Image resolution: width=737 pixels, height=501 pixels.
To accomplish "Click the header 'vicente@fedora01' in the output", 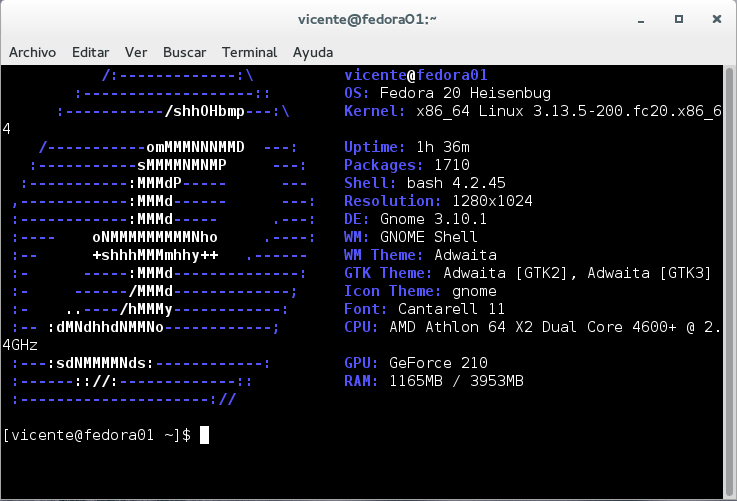I will coord(416,75).
